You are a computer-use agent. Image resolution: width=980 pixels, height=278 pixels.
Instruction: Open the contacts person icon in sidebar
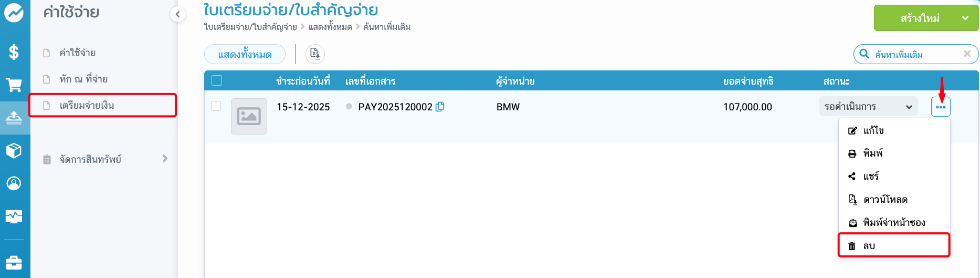[x=14, y=183]
